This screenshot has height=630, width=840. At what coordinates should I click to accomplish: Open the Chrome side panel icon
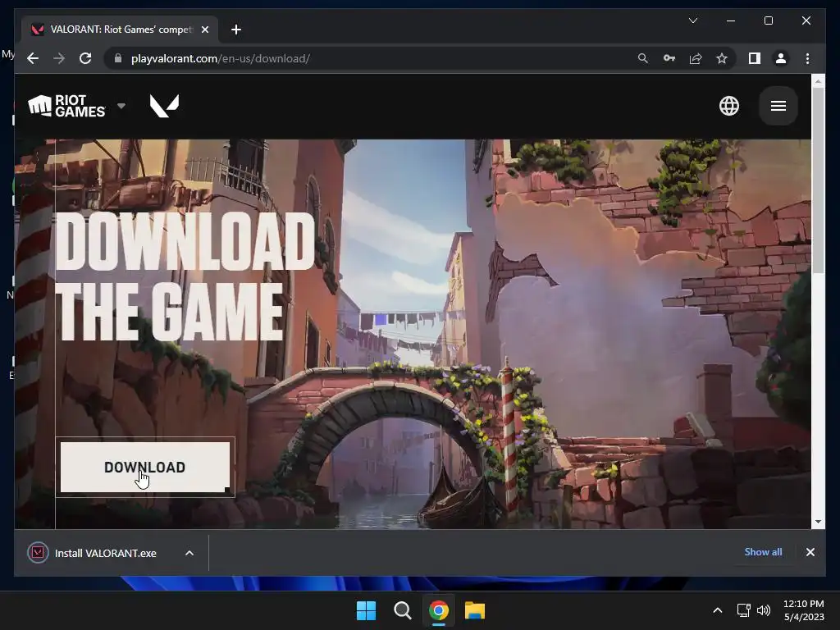[755, 58]
